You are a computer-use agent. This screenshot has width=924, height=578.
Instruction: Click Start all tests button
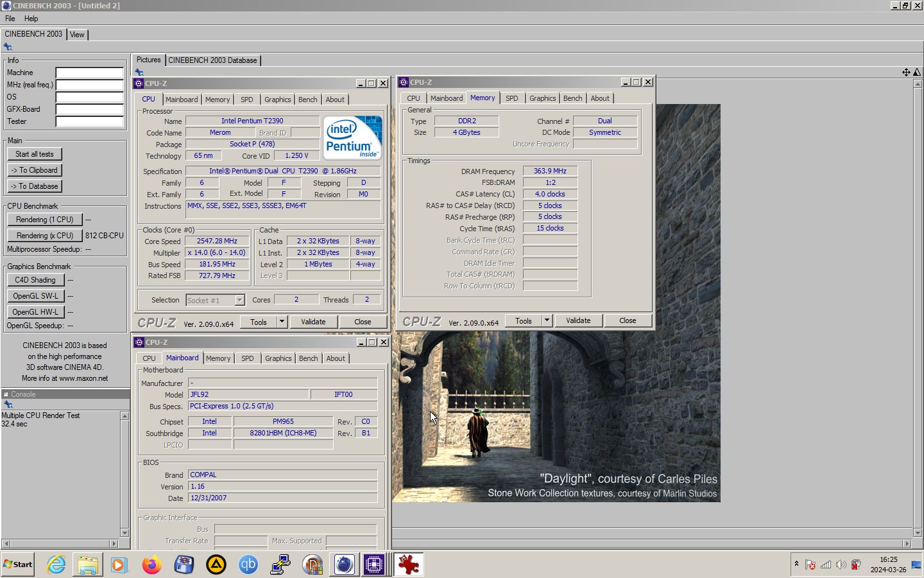tap(35, 154)
